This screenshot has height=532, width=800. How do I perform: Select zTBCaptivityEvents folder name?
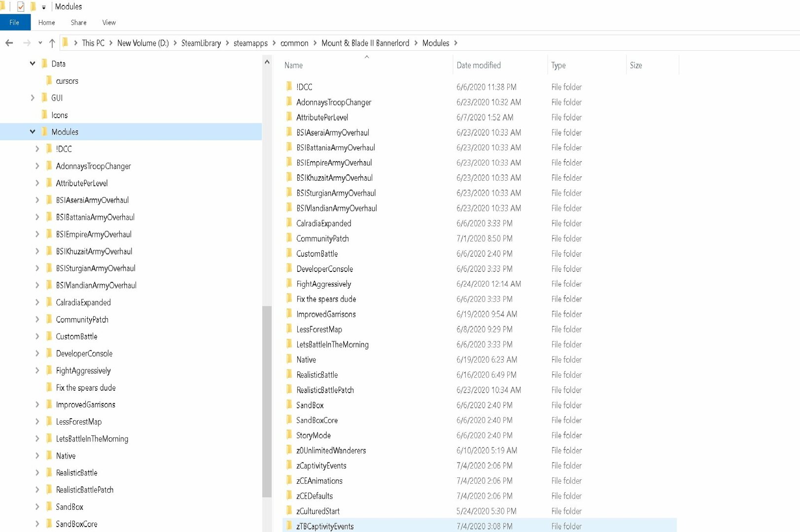coord(325,526)
